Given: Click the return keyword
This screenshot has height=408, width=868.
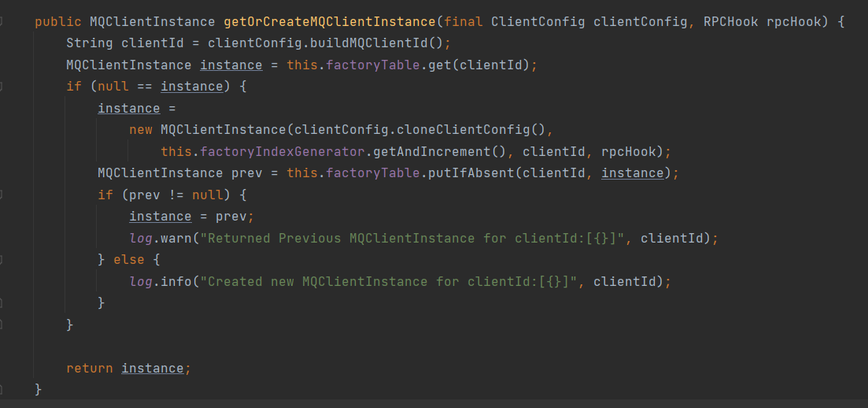Looking at the screenshot, I should click(x=90, y=368).
